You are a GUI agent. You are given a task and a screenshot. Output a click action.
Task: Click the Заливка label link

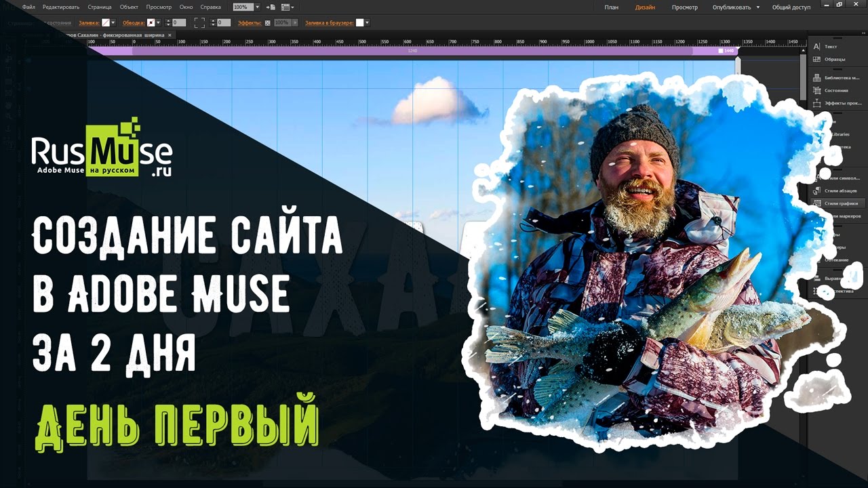[89, 22]
